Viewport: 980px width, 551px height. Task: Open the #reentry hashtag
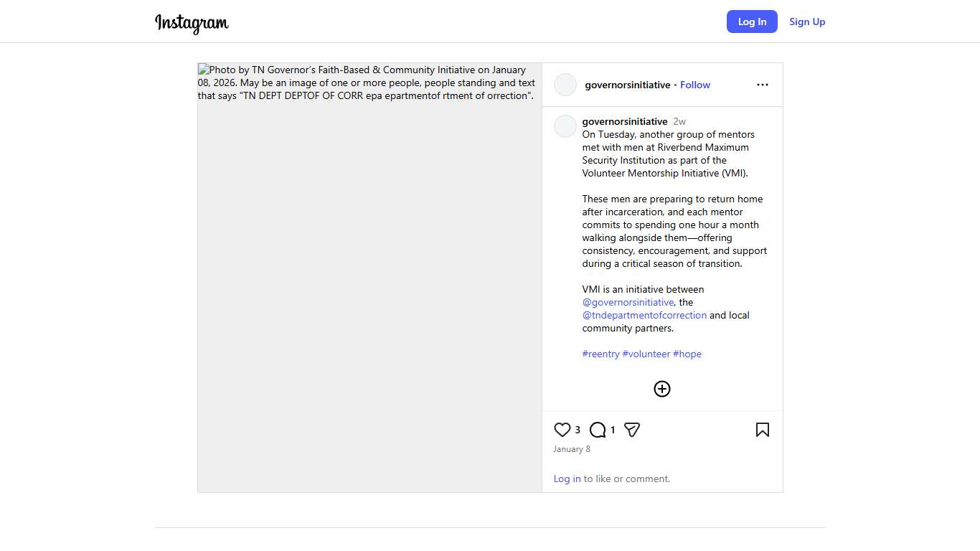[600, 354]
